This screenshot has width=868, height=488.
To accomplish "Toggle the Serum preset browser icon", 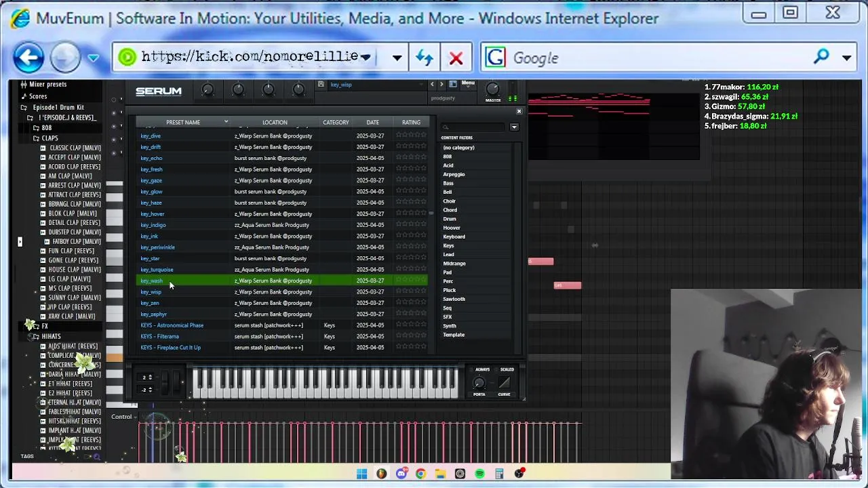I will (x=453, y=84).
